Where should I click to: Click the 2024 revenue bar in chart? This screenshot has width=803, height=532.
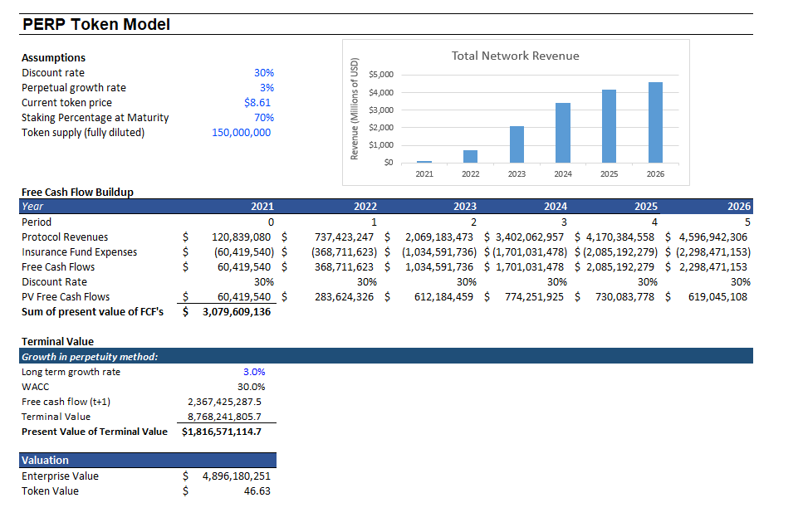563,133
